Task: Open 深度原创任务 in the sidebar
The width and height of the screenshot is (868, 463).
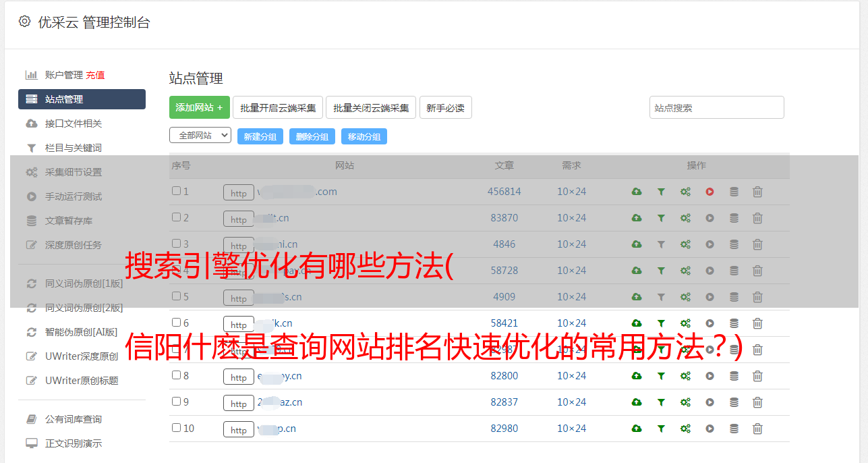Action: [74, 245]
